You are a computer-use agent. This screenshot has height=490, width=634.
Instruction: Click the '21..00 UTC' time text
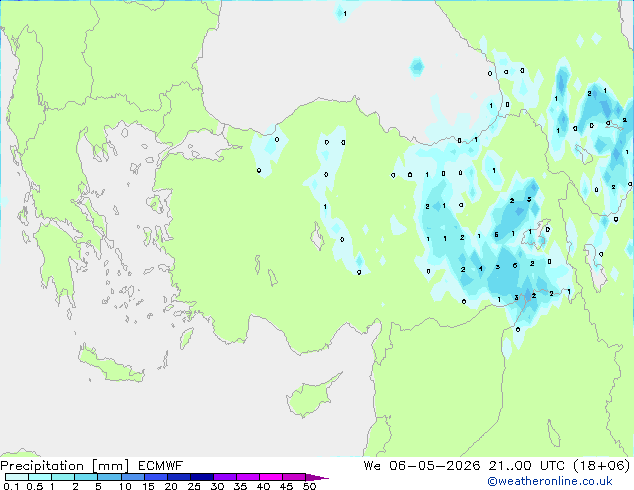pyautogui.click(x=526, y=466)
